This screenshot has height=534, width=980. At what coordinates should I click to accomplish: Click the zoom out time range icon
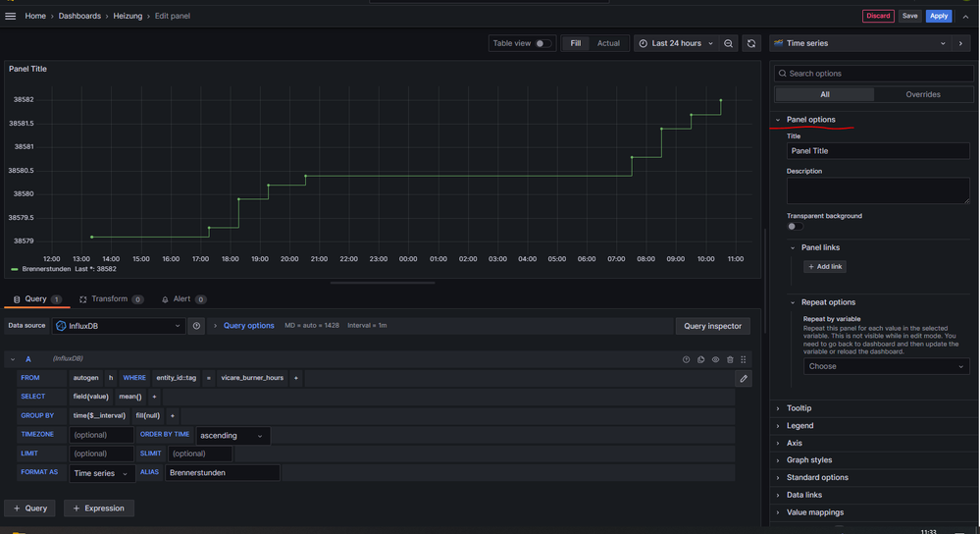tap(728, 43)
